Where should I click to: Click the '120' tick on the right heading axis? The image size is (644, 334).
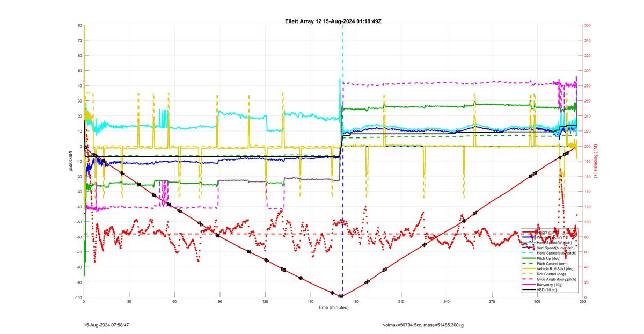pyautogui.click(x=588, y=207)
